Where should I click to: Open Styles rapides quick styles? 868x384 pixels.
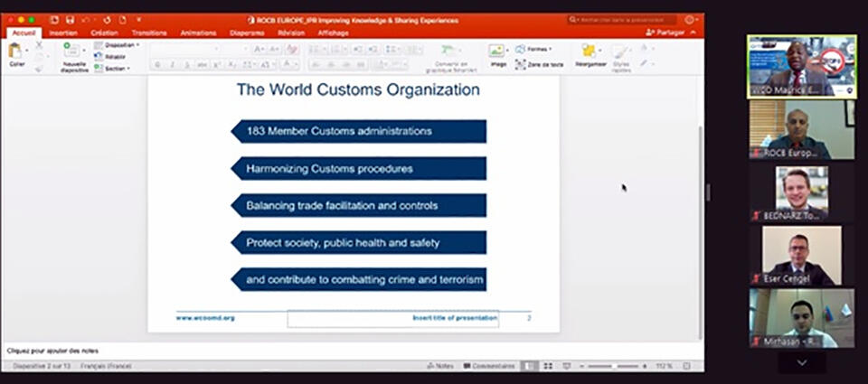(620, 52)
